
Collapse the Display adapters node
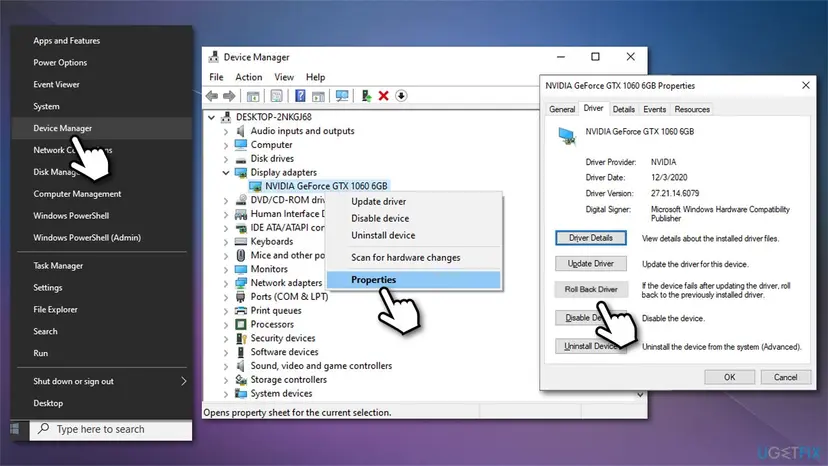pos(226,172)
